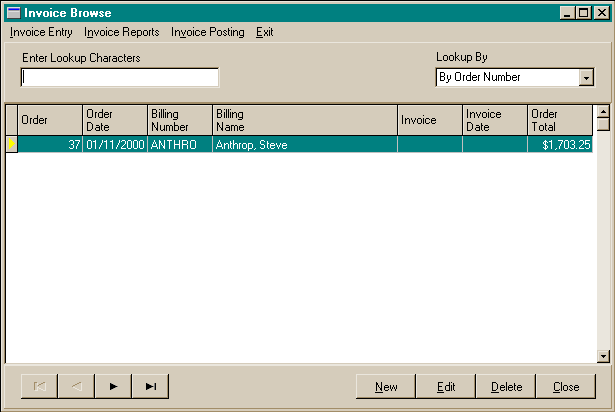Screen dimensions: 616x413
Task: Open the Invoice Entry menu
Action: (41, 32)
